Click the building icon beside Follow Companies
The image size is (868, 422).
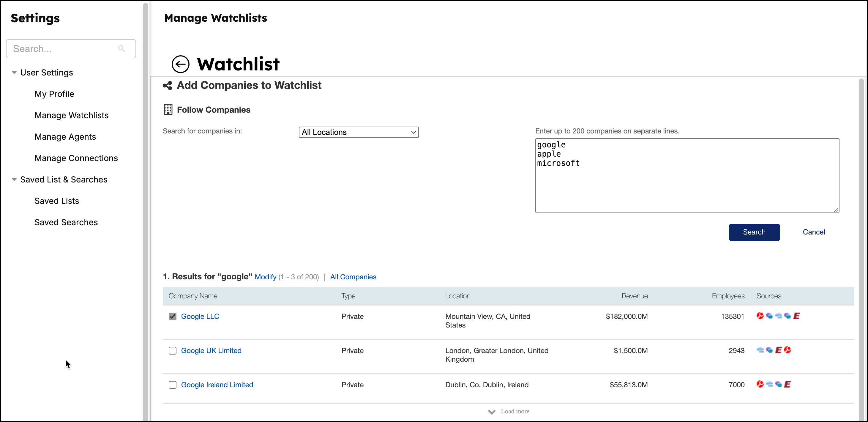coord(168,109)
